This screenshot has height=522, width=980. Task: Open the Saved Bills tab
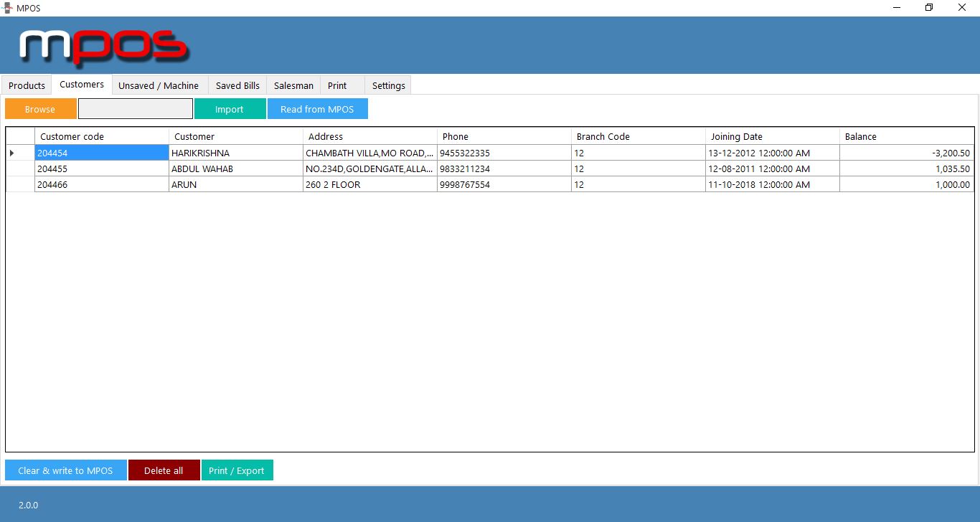(237, 85)
